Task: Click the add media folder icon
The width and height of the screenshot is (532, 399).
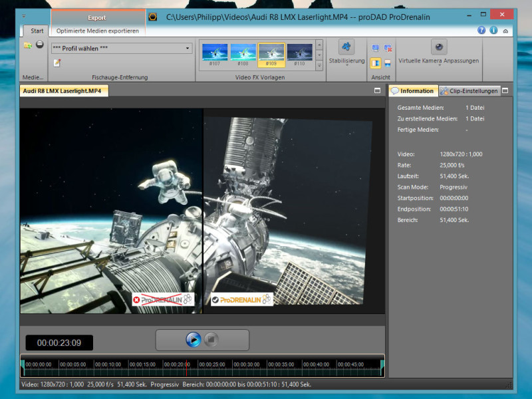Action: tap(28, 45)
